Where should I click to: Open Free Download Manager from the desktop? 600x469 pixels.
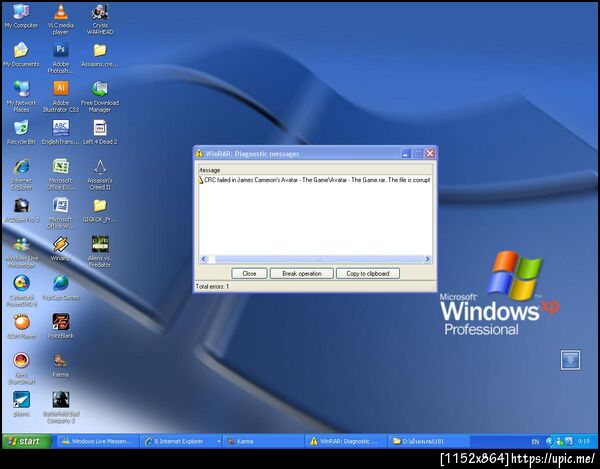100,96
